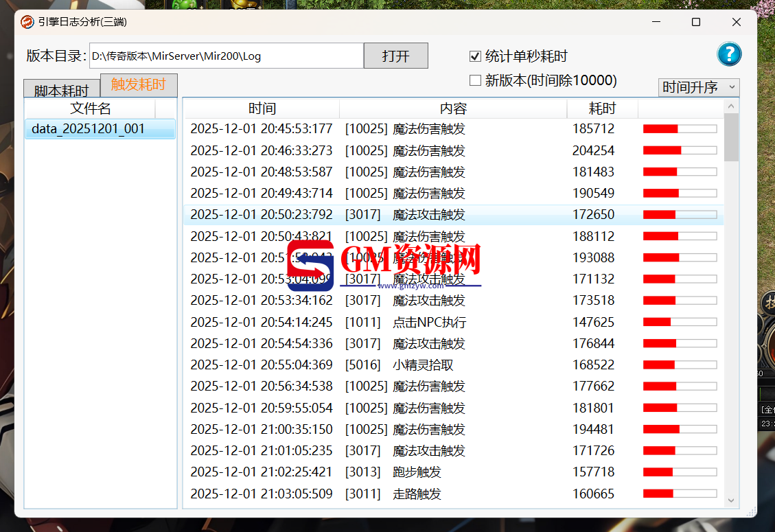The height and width of the screenshot is (532, 775).
Task: Close the log analysis window
Action: point(737,22)
